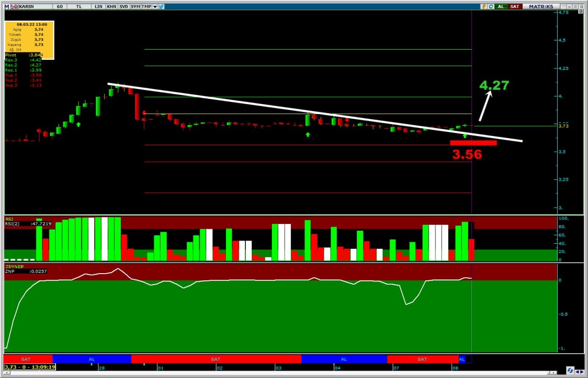
Task: Click the chart type icon beside KARSN
Action: click(15, 6)
